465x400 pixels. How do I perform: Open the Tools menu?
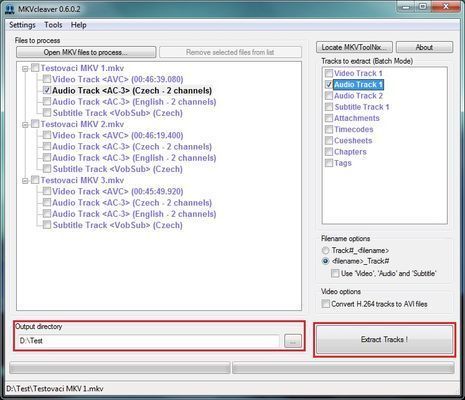click(53, 25)
